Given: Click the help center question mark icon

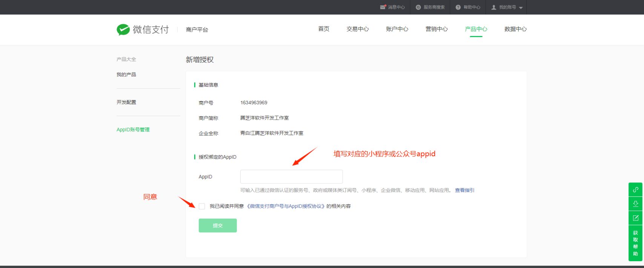Looking at the screenshot, I should click(458, 7).
